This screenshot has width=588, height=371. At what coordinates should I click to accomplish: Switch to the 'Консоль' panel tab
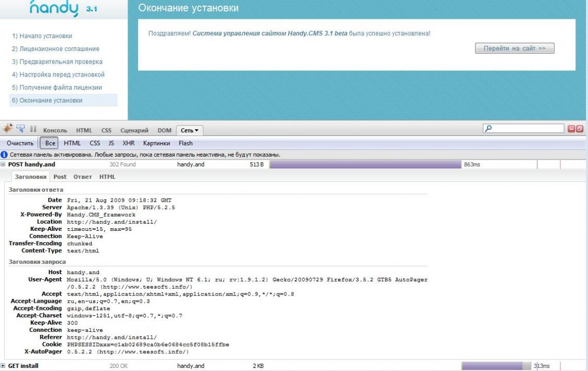[x=55, y=130]
